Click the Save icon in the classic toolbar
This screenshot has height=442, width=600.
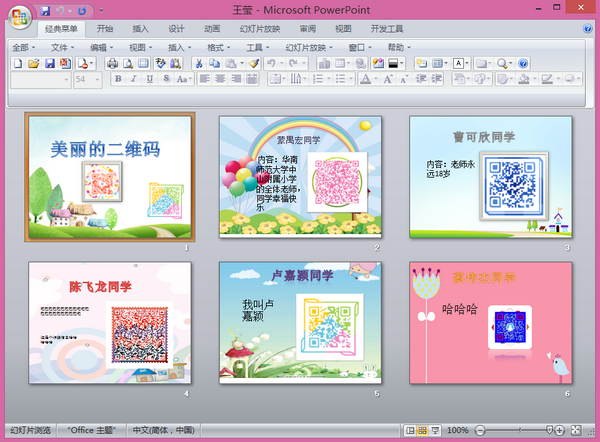50,63
